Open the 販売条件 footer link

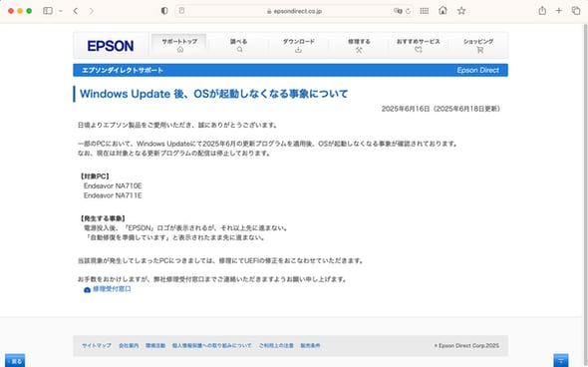[x=310, y=346]
